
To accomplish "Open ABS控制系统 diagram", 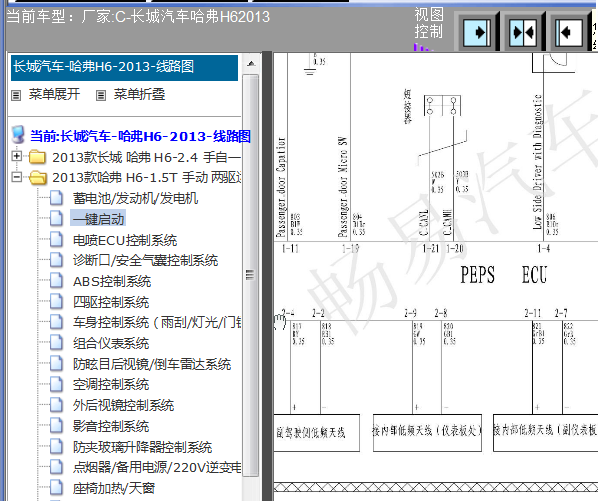I will point(112,281).
